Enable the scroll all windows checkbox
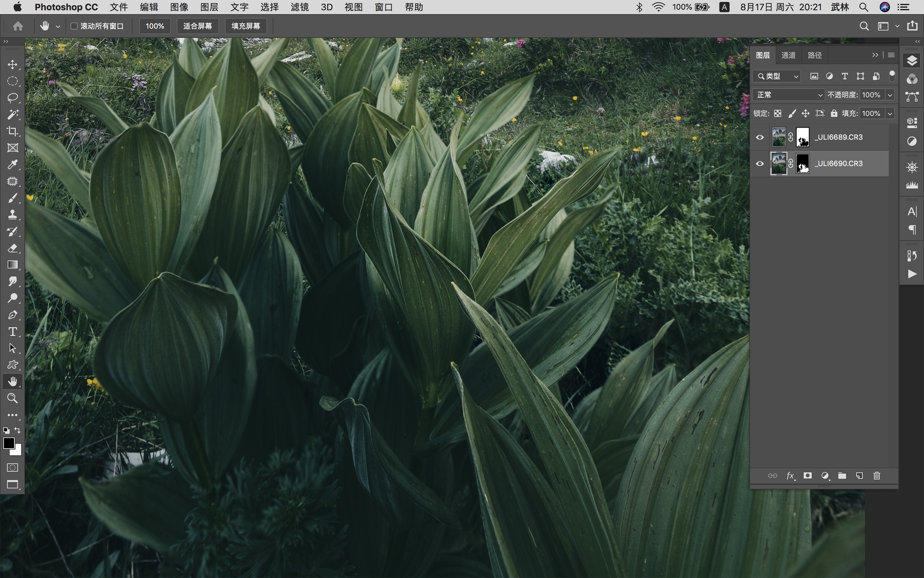Screen dimensions: 924x578 [74, 26]
